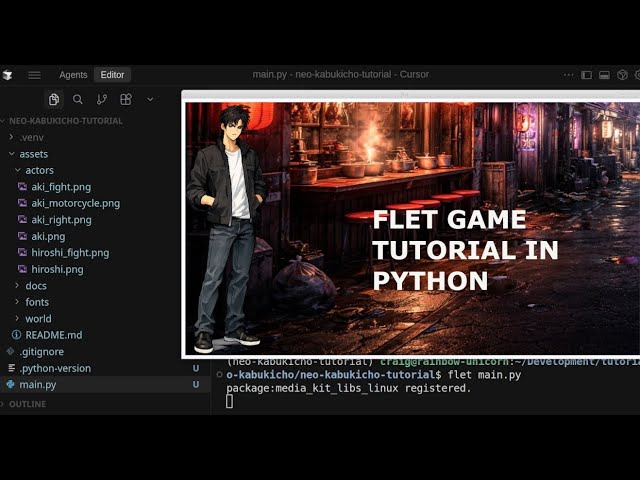Image resolution: width=640 pixels, height=480 pixels.
Task: Click the info icon beside README.md
Action: pos(16,335)
